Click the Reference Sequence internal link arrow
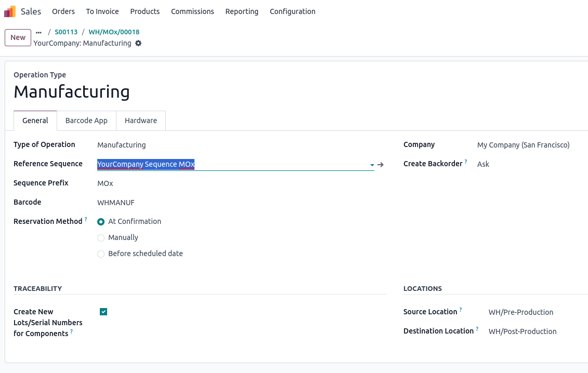 381,165
